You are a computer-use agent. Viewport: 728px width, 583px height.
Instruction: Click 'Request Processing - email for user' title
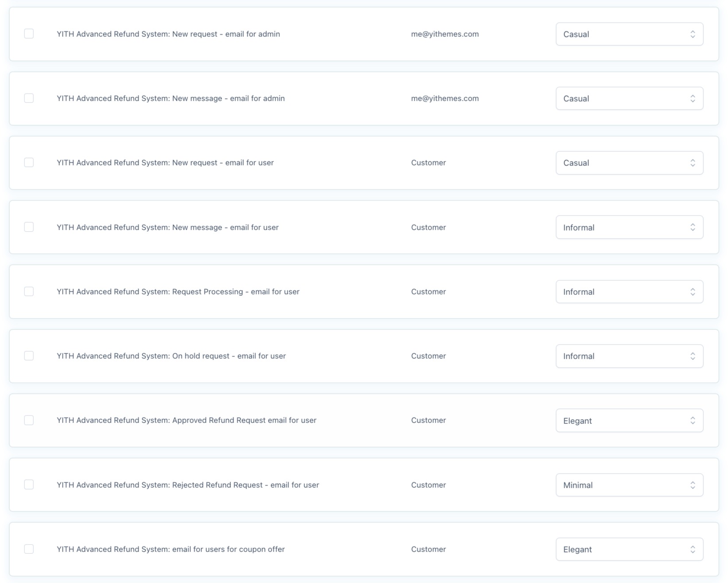[178, 292]
